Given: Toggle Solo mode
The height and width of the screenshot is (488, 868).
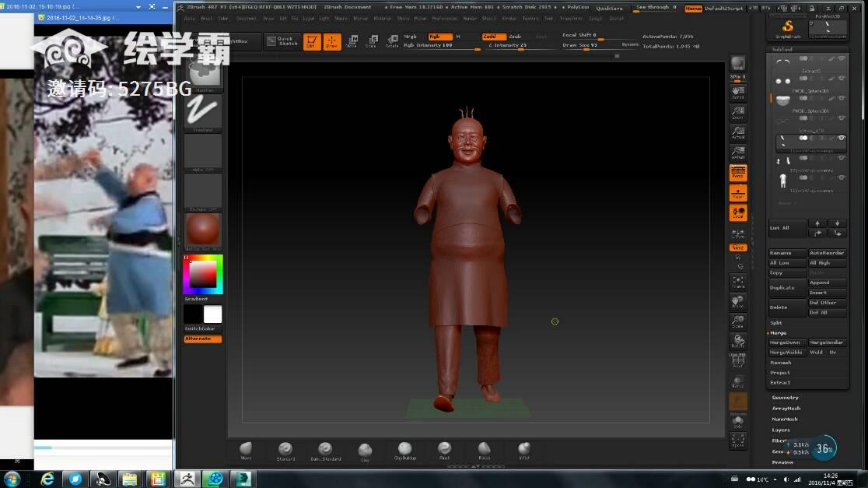Looking at the screenshot, I should (738, 423).
